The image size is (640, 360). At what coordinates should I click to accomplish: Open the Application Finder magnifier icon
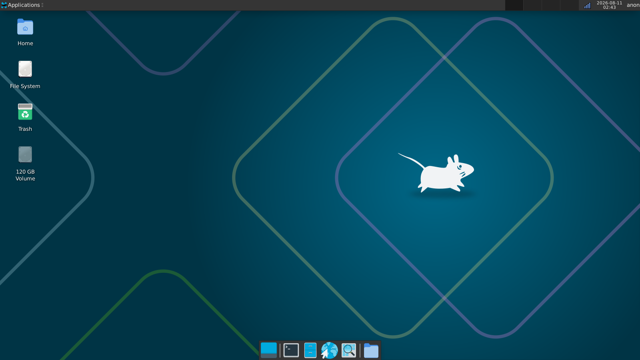(349, 350)
